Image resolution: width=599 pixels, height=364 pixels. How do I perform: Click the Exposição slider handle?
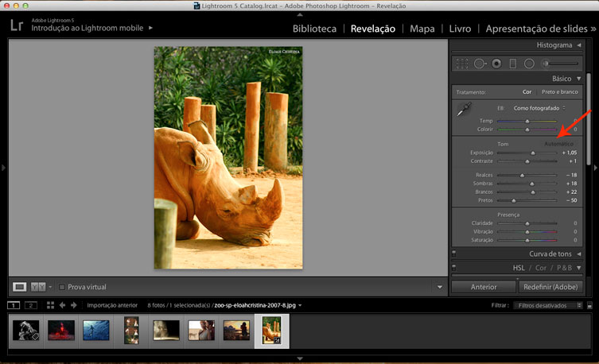tap(533, 152)
